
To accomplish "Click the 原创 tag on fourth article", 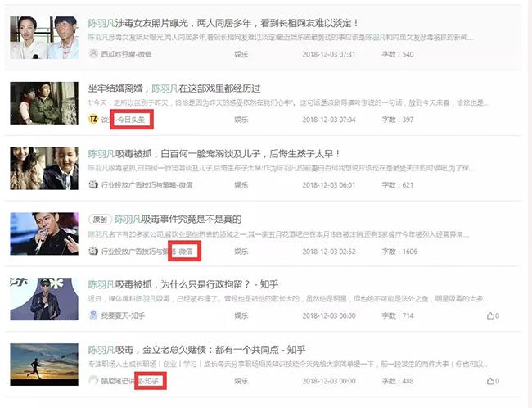I will (x=100, y=220).
